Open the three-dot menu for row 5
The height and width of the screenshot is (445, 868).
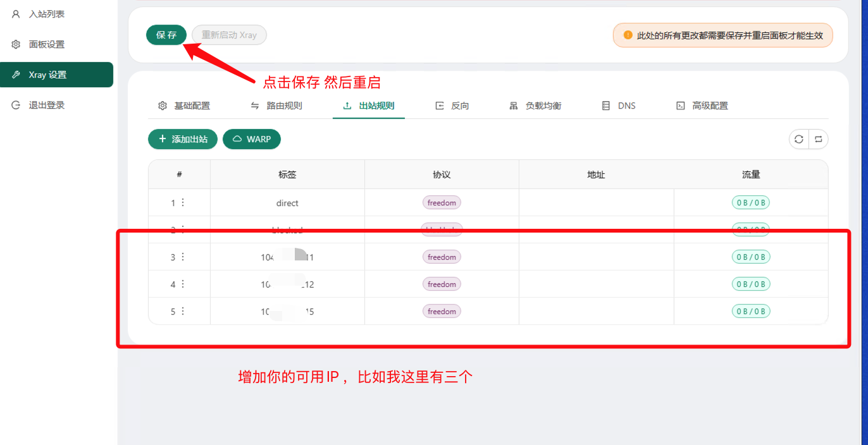[183, 311]
